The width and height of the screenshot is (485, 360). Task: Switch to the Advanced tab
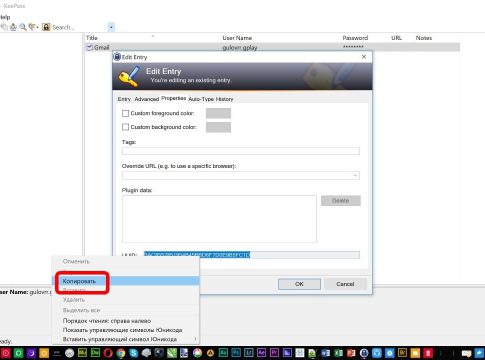click(147, 99)
